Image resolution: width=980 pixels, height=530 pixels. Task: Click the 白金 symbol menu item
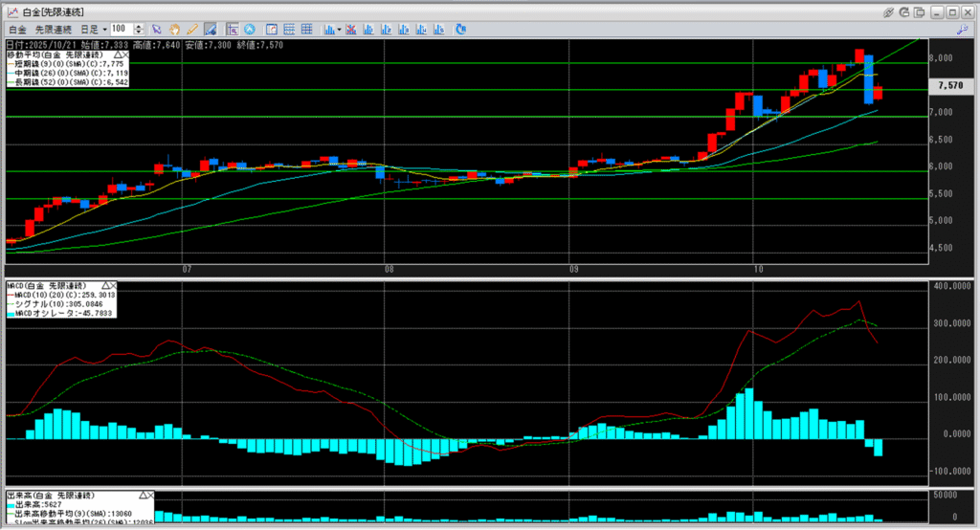[18, 30]
